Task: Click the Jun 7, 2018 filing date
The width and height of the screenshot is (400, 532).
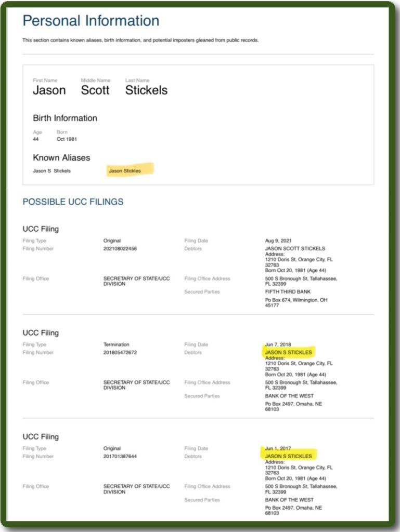Action: point(277,344)
